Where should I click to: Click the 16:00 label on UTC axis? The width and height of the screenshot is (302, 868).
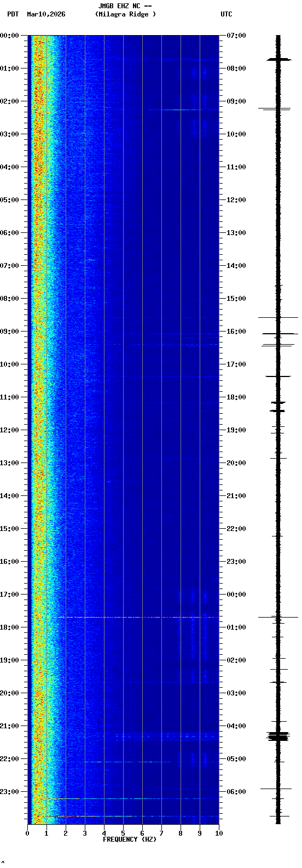click(236, 332)
